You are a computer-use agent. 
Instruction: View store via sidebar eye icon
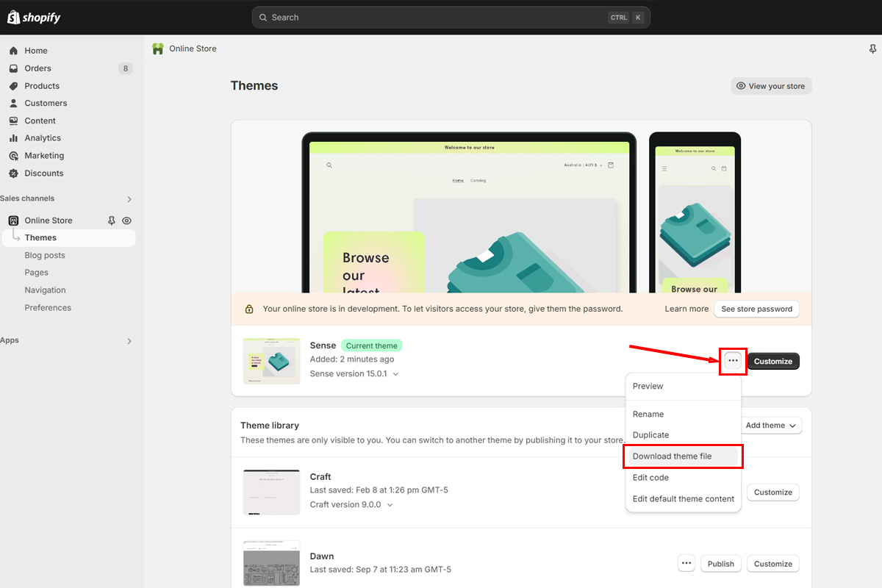pos(126,220)
